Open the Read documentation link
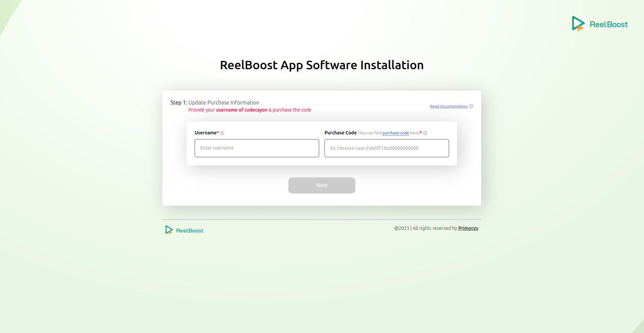 pyautogui.click(x=449, y=106)
